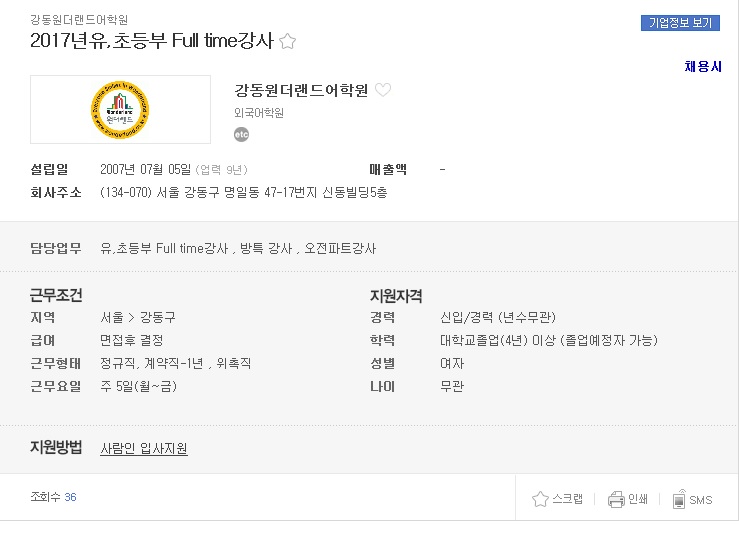Viewport: 739px width, 550px height.
Task: Open the Wonderland academy logo thumbnail
Action: click(120, 109)
